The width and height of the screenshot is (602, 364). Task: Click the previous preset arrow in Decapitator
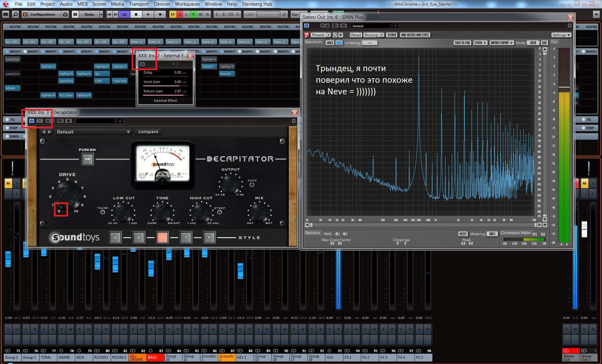pos(44,132)
